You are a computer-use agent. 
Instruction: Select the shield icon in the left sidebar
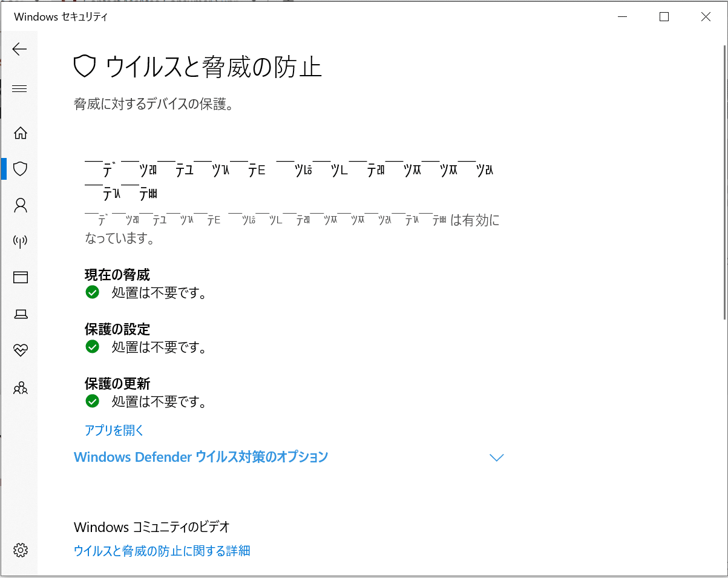click(21, 169)
